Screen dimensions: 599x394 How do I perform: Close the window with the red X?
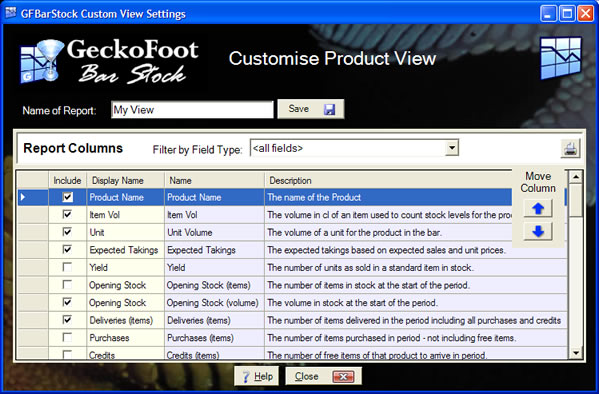coord(585,14)
